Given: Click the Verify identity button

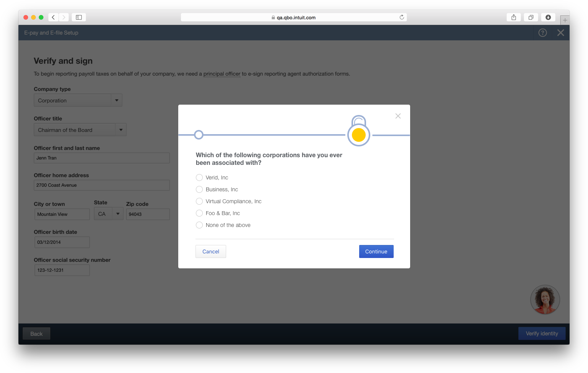Looking at the screenshot, I should (x=542, y=334).
